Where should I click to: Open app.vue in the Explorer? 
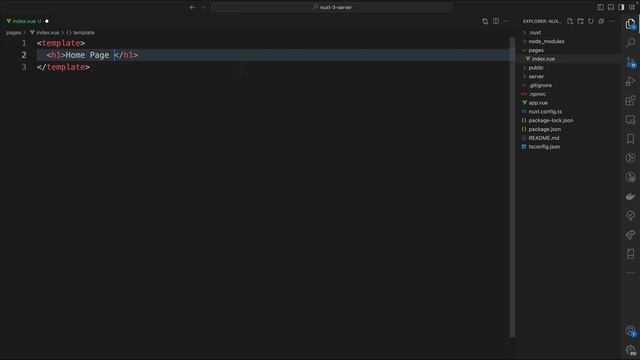coord(538,103)
